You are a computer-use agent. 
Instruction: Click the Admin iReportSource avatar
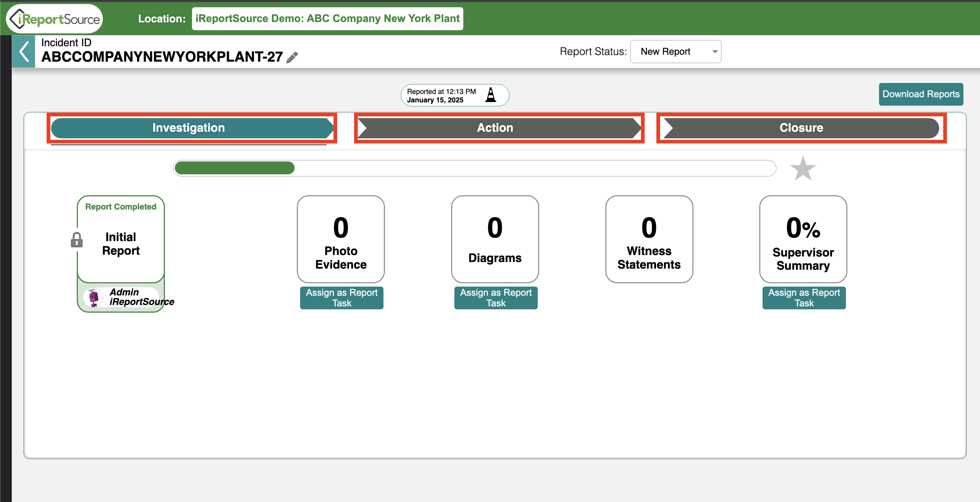pyautogui.click(x=93, y=297)
